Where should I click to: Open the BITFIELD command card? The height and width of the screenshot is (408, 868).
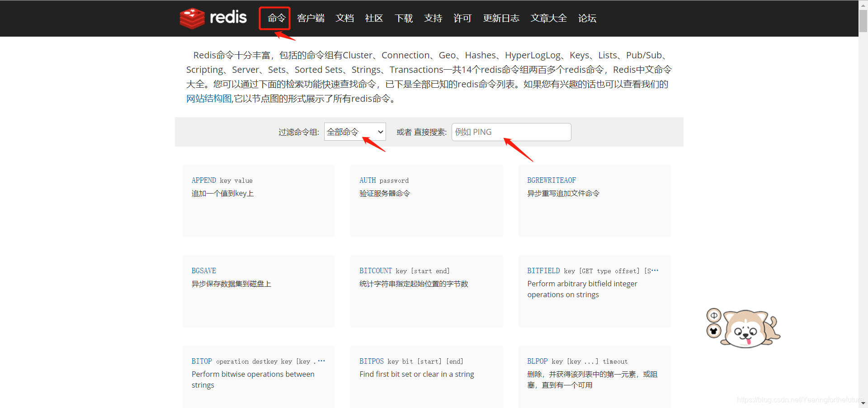tap(594, 291)
